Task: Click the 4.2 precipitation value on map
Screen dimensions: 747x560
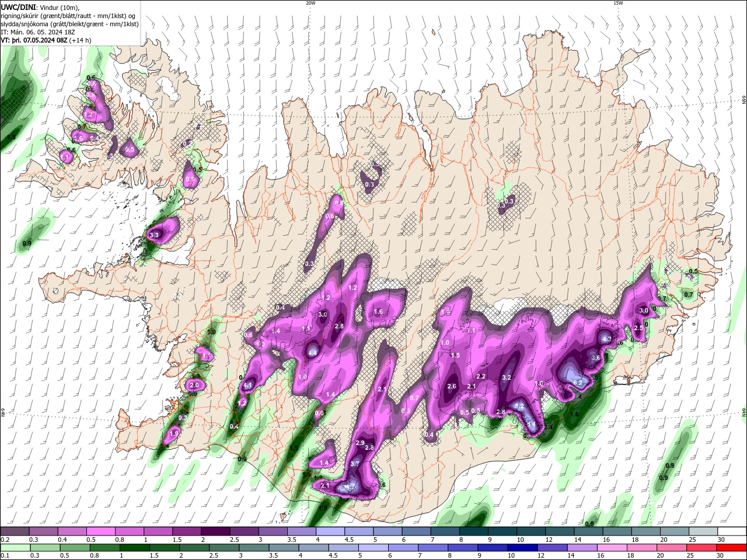Action: pyautogui.click(x=606, y=339)
